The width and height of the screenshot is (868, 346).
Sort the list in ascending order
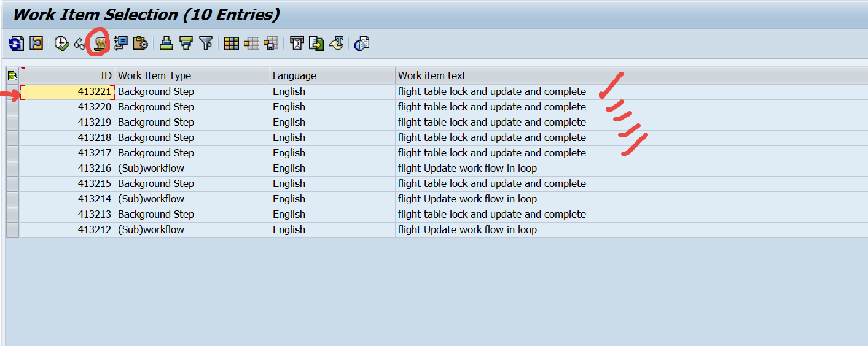tap(166, 44)
